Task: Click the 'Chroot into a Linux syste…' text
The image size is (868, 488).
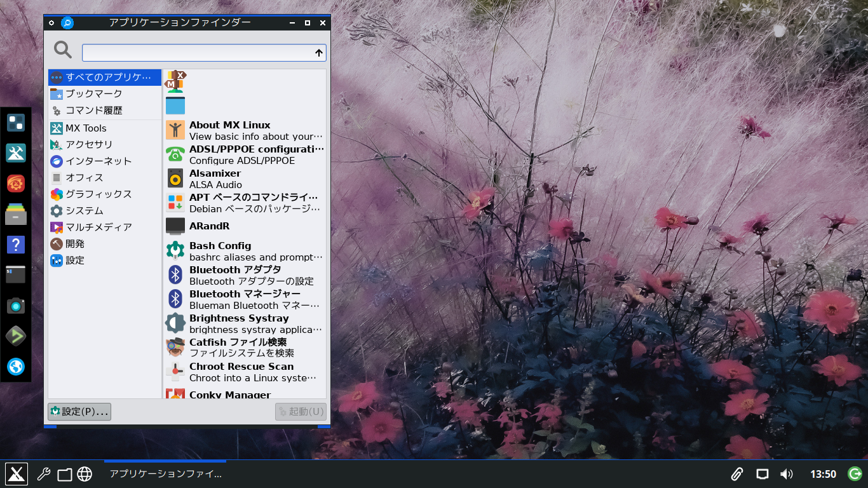Action: click(253, 378)
